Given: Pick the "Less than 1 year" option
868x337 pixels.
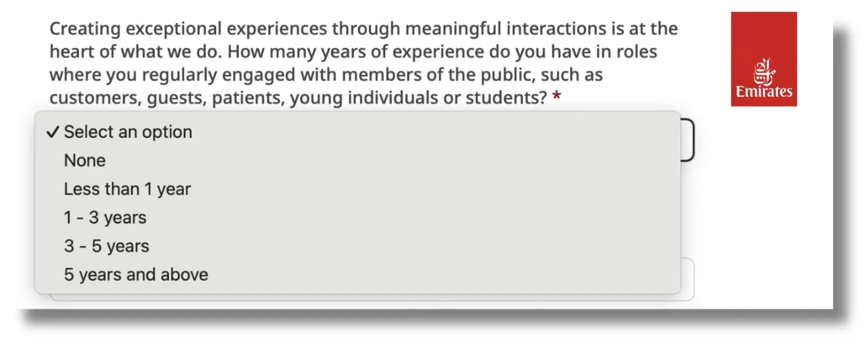Looking at the screenshot, I should 127,189.
